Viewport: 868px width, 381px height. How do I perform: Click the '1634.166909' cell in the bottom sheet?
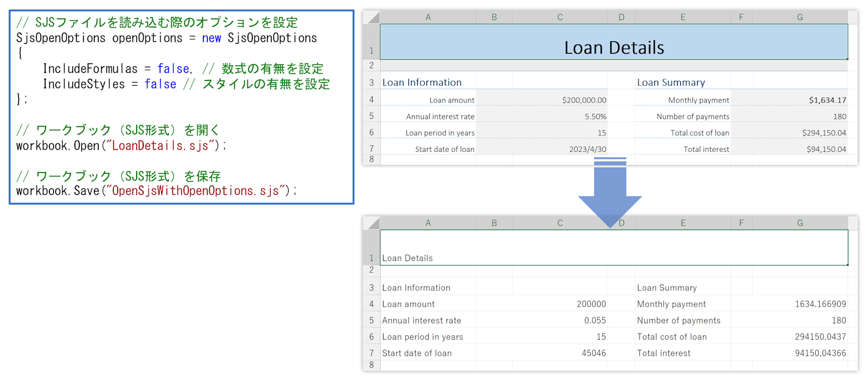[x=800, y=304]
